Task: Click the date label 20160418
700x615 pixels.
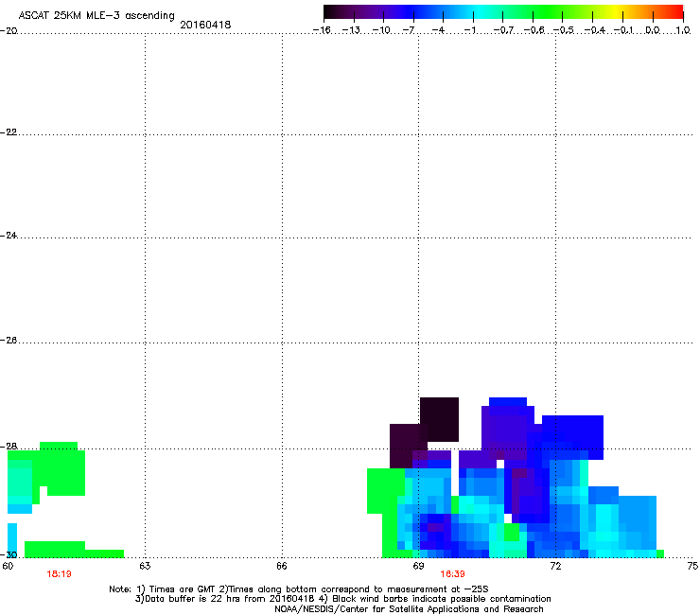Action: coord(205,25)
